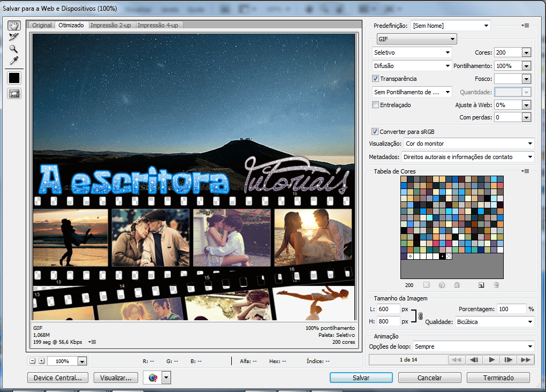Viewport: 546px width, 392px height.
Task: Click the Salvar button
Action: click(x=361, y=378)
